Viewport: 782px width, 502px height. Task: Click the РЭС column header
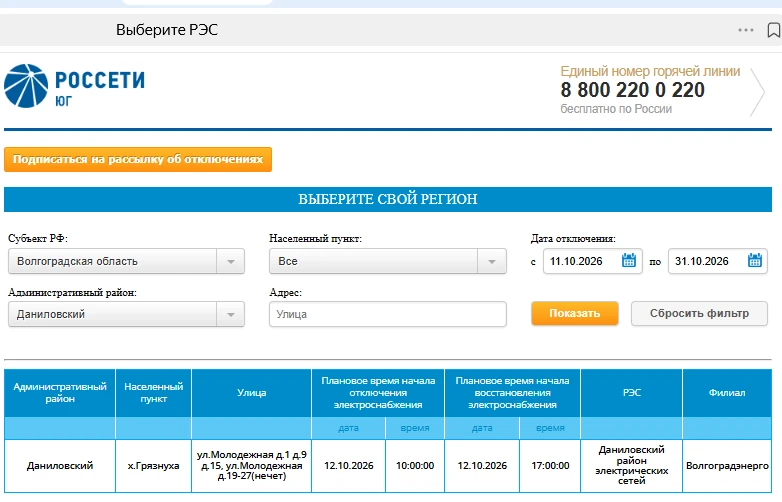click(x=631, y=393)
